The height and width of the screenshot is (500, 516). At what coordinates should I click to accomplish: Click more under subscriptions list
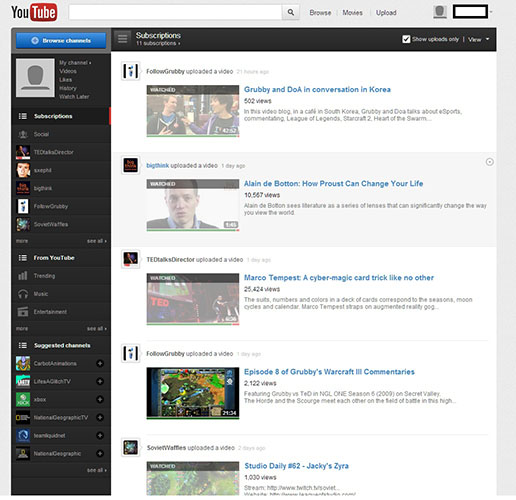tap(22, 241)
